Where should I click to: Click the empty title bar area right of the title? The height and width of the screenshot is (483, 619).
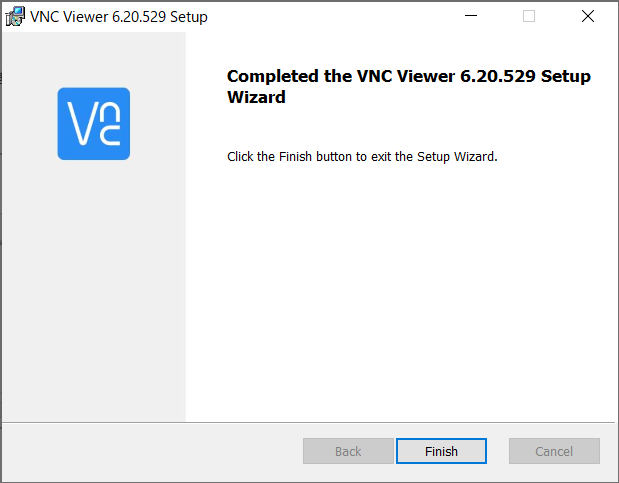click(x=330, y=16)
